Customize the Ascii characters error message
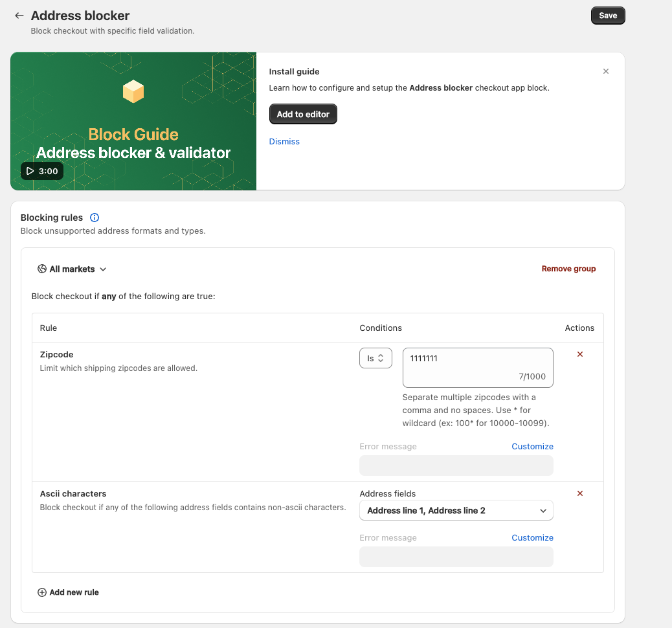This screenshot has width=672, height=628. pyautogui.click(x=532, y=537)
